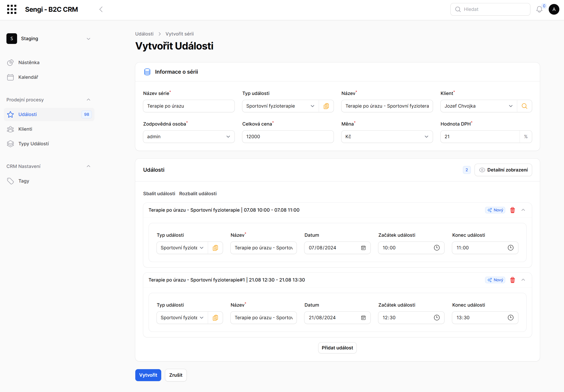The height and width of the screenshot is (392, 564).
Task: Click the Nový badge on 07.08 event
Action: (495, 210)
